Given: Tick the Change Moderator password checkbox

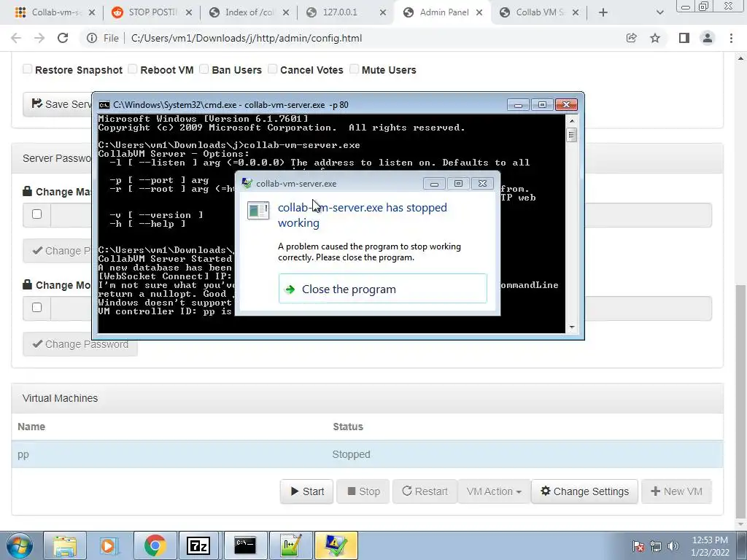Looking at the screenshot, I should click(36, 307).
